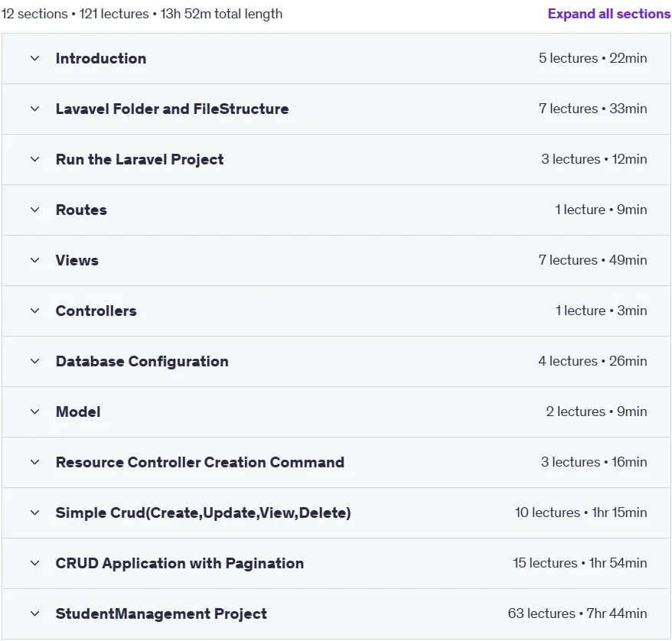Screen dimensions: 672x641
Task: Open the Run the Laravel Project chevron
Action: [34, 159]
